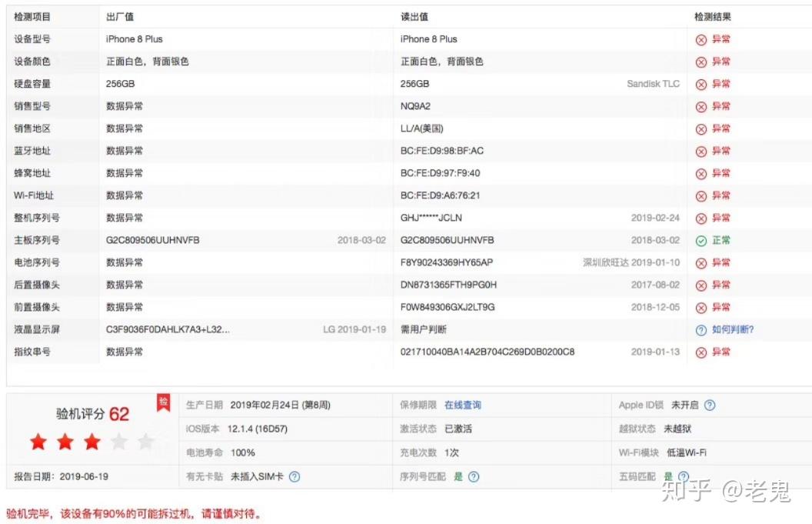This screenshot has width=812, height=524.
Task: Click abnormal status icon in 指纹串号 row
Action: (x=701, y=352)
